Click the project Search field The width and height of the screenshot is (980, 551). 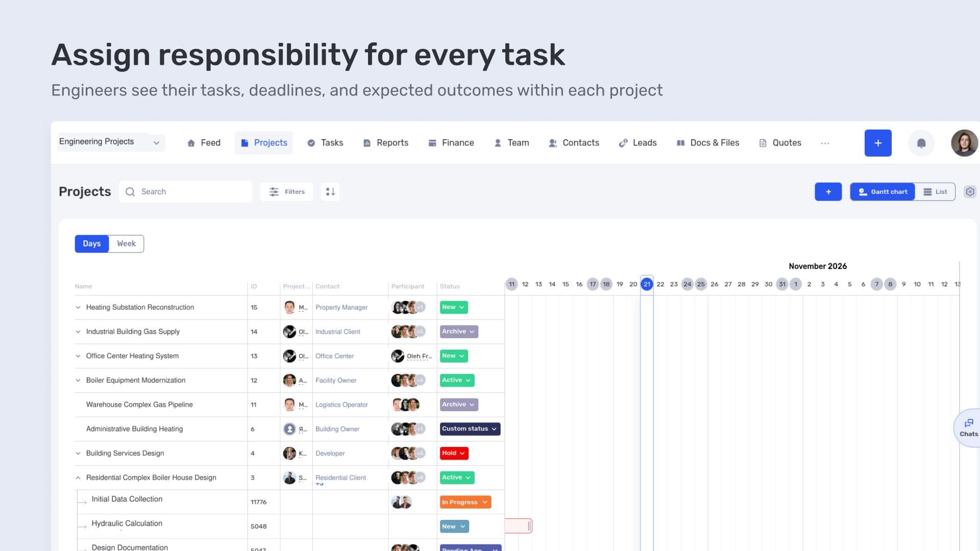[x=186, y=192]
